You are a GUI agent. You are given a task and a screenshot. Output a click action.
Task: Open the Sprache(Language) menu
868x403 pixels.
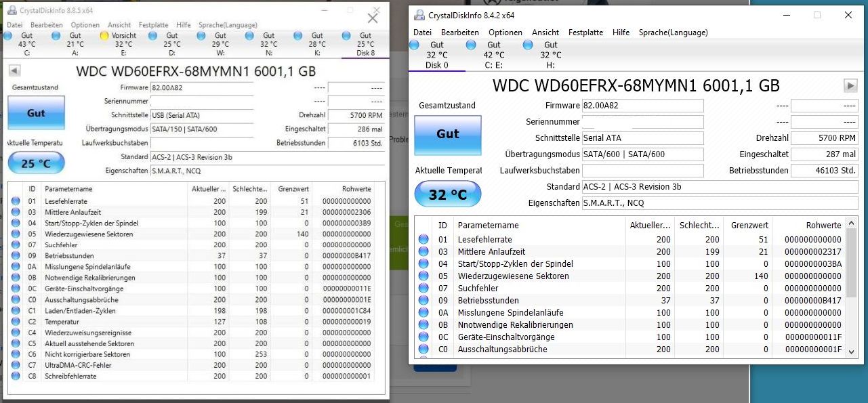pos(673,32)
